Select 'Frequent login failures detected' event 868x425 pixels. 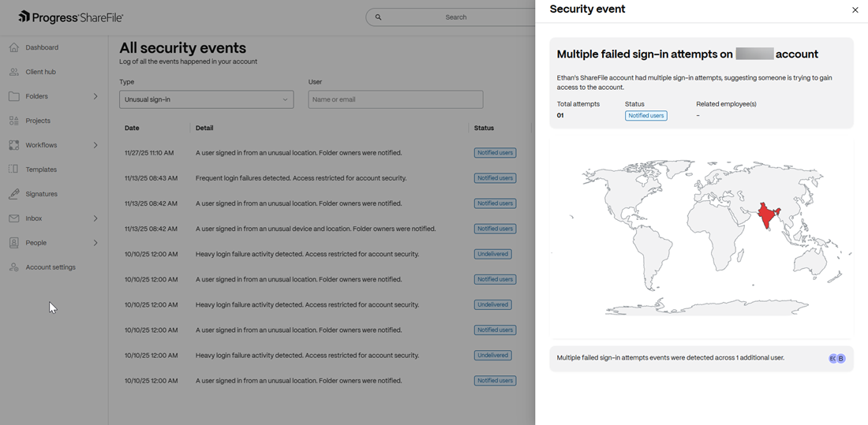pyautogui.click(x=301, y=178)
